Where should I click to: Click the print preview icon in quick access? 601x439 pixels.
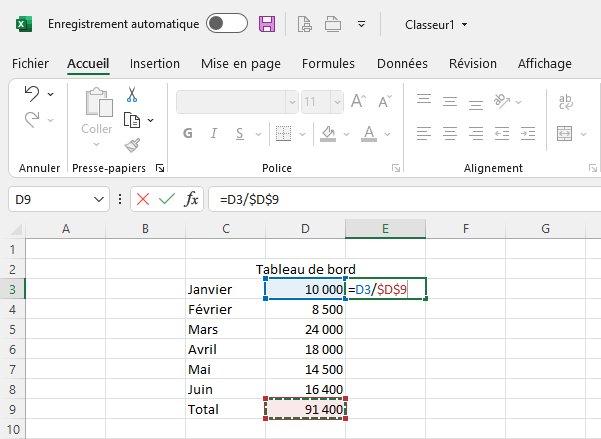click(305, 24)
